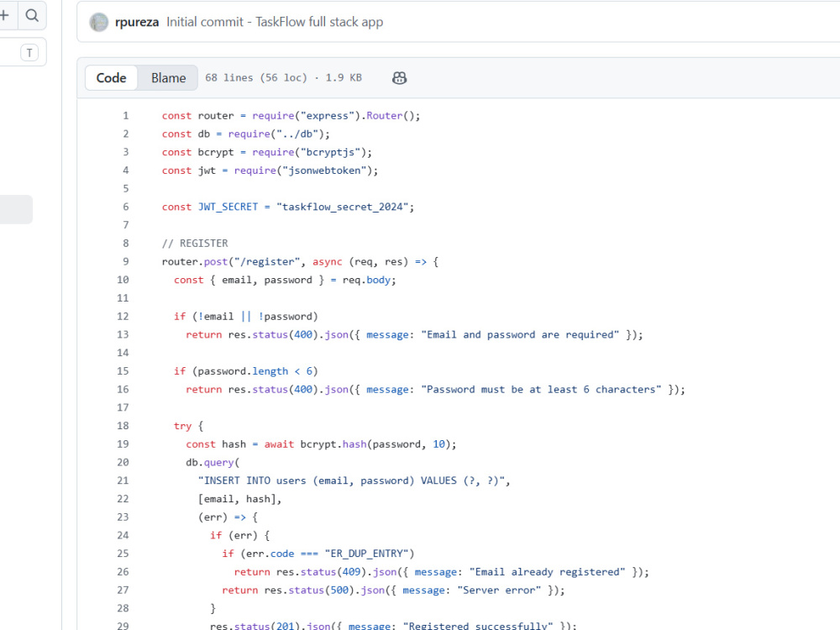Screen dimensions: 840x630
Task: Select line number 9 in the gutter
Action: 126,261
